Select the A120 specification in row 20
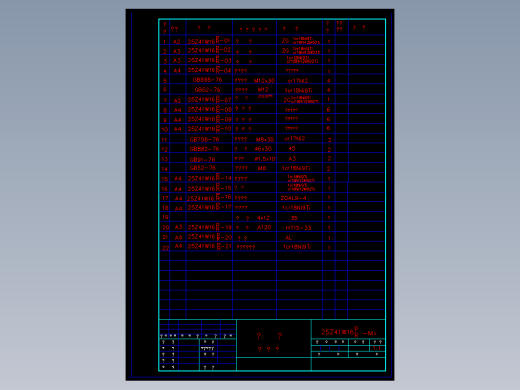Image resolution: width=520 pixels, height=390 pixels. pos(264,227)
